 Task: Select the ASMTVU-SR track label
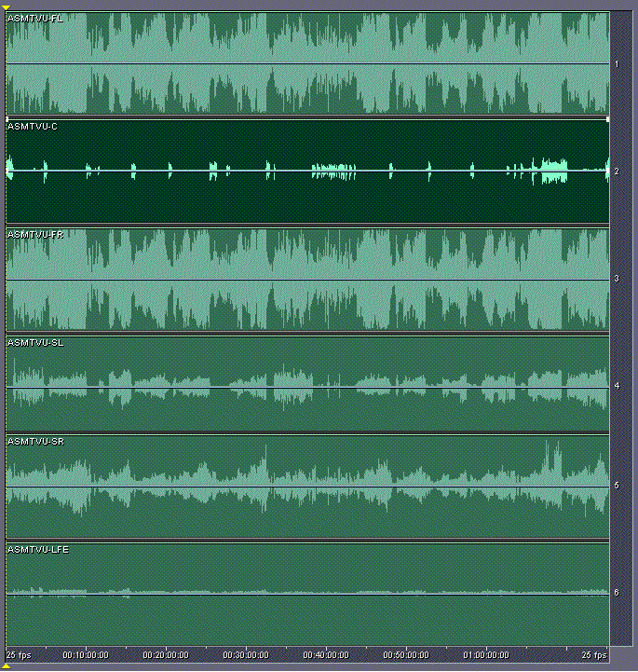[36, 442]
